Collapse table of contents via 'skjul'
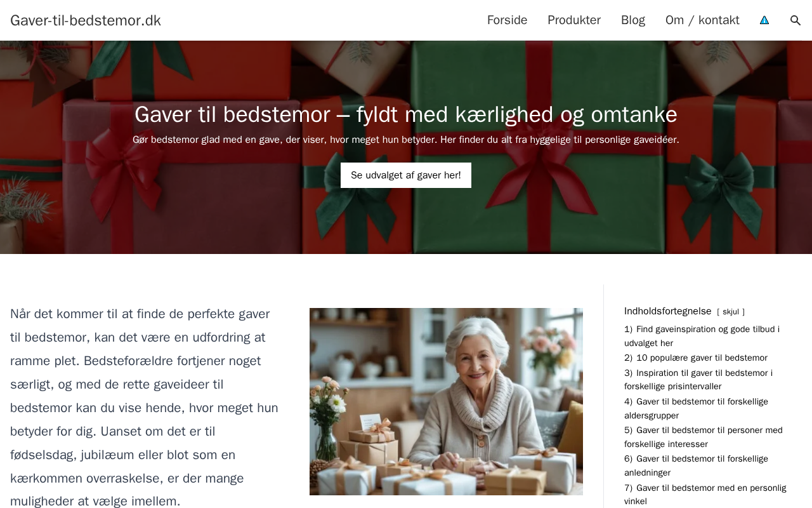Screen dimensions: 812x508 click(731, 312)
